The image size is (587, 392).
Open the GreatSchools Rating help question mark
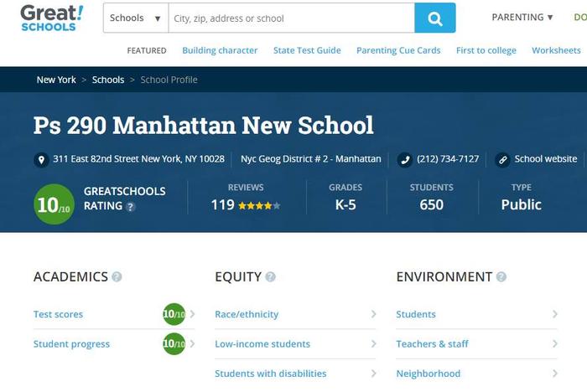[x=130, y=207]
